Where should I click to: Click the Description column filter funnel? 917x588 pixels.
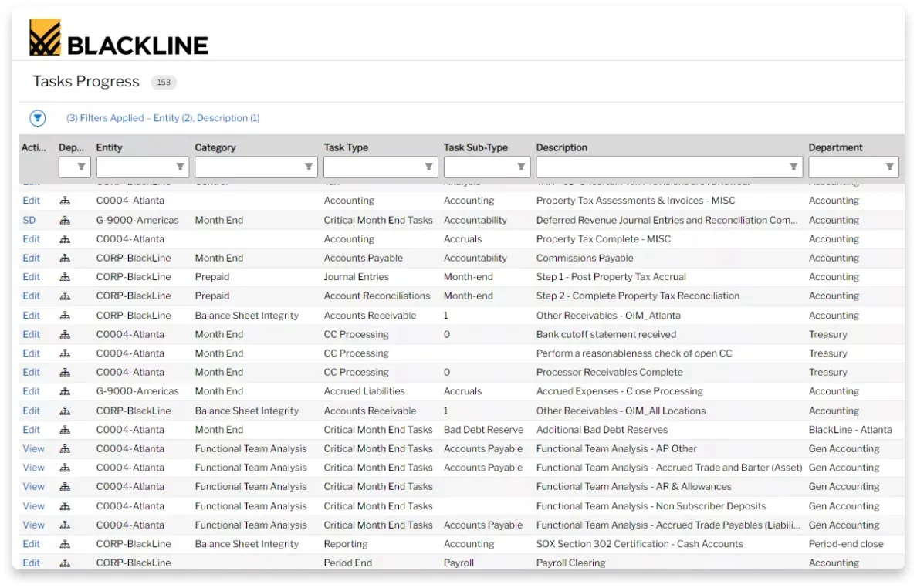pyautogui.click(x=793, y=167)
